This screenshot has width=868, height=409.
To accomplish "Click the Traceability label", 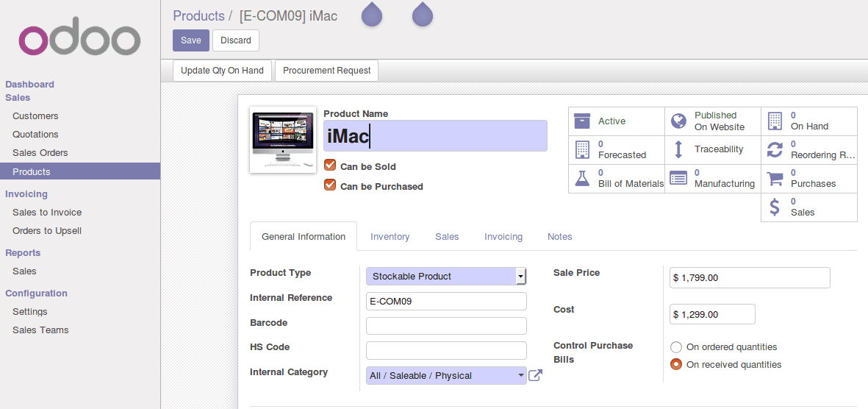I will tap(719, 149).
